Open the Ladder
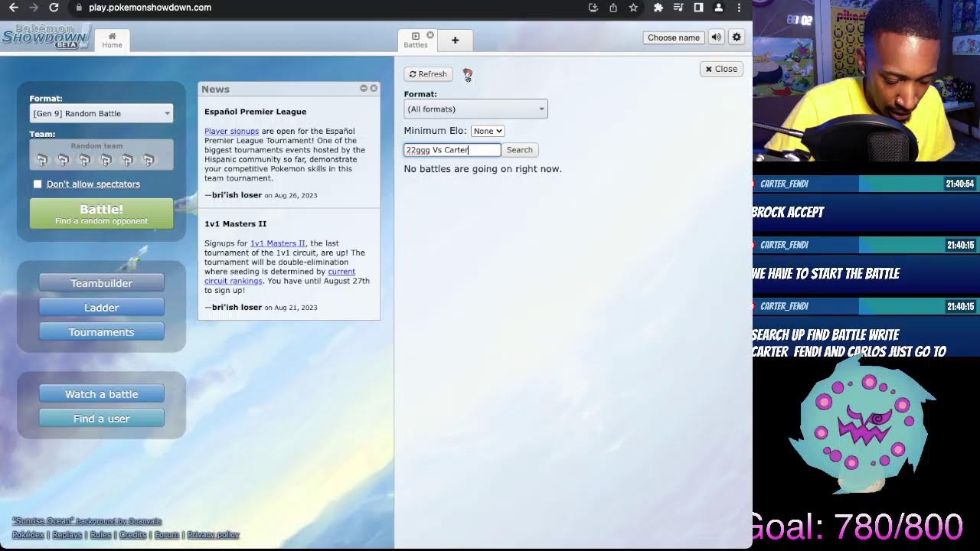The image size is (980, 551). [101, 308]
